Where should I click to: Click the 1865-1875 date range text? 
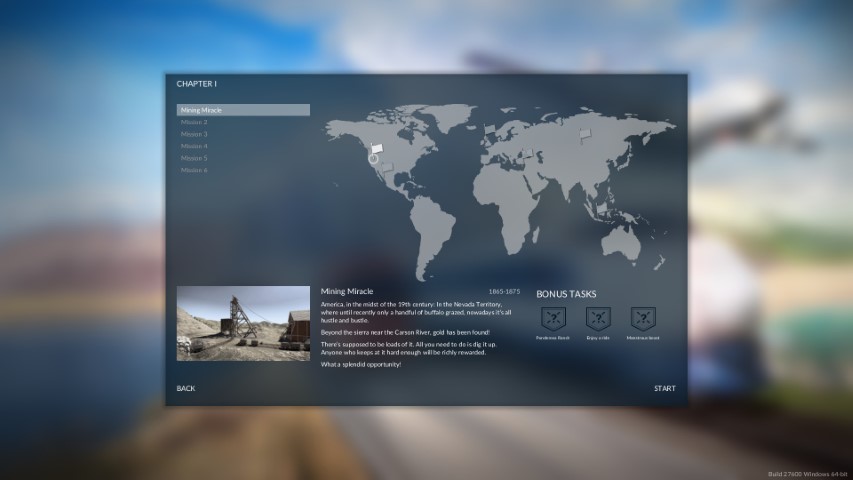point(504,292)
